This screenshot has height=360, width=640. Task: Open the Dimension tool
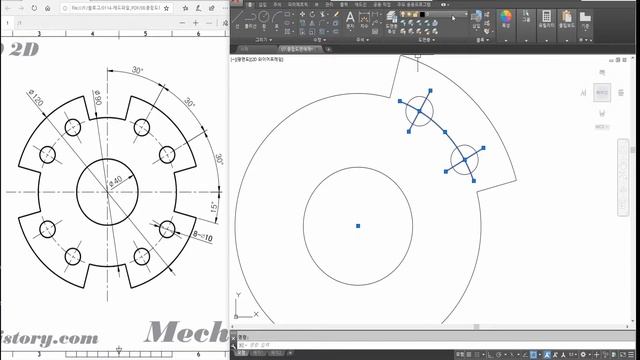click(x=364, y=20)
